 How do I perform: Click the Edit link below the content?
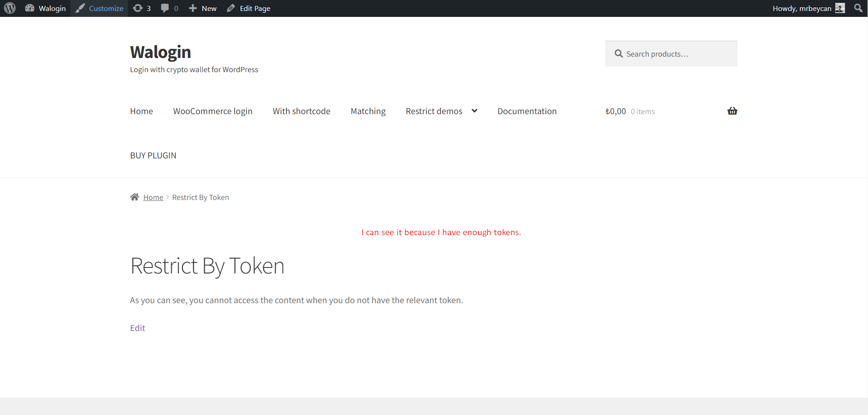point(138,328)
